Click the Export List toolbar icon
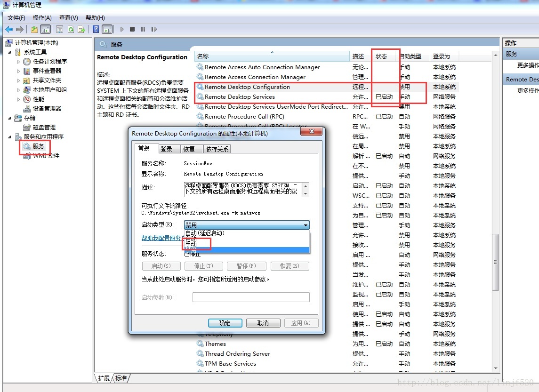The image size is (539, 392). 81,30
